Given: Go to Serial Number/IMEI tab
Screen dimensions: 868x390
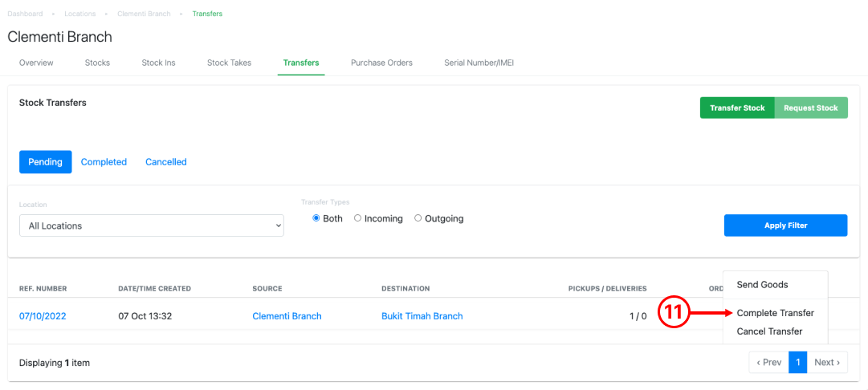Looking at the screenshot, I should [479, 63].
